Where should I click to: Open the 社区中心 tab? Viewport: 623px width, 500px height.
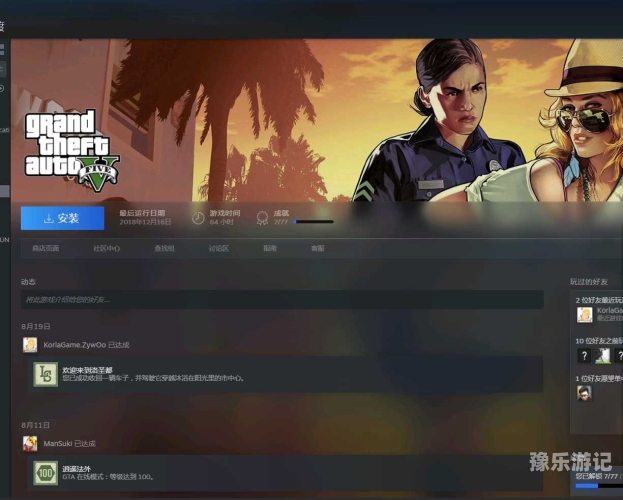coord(106,248)
